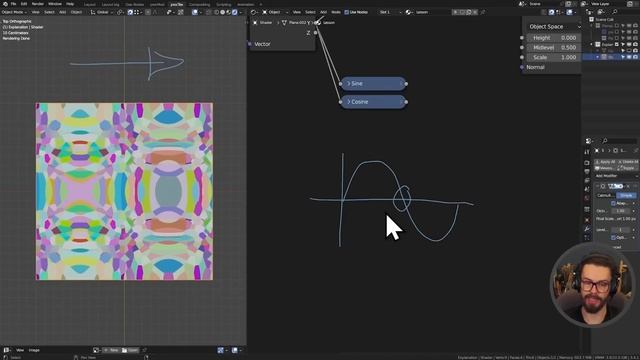Adjust the Height value slider
Viewport: 640px width, 360px height.
tap(554, 38)
